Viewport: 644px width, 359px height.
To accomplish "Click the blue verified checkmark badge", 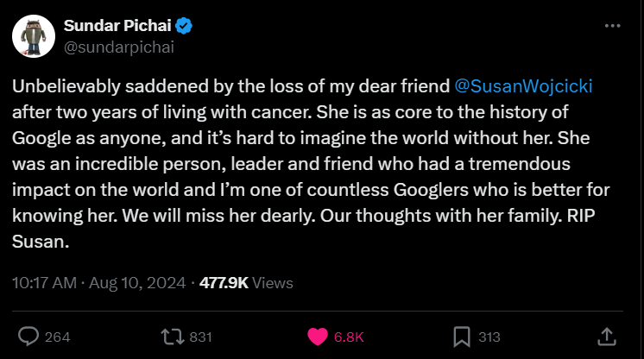I will tap(186, 26).
